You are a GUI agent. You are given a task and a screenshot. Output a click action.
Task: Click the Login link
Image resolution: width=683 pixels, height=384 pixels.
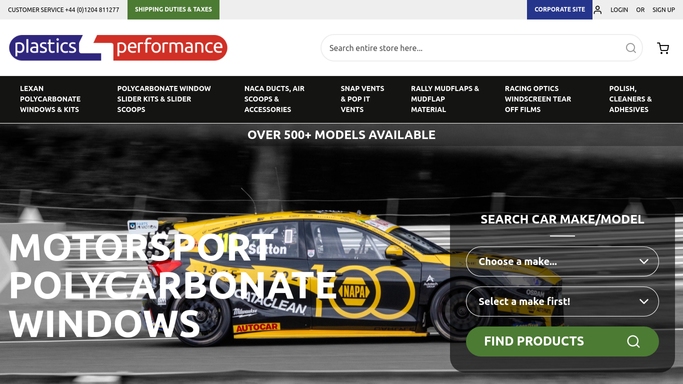point(619,10)
